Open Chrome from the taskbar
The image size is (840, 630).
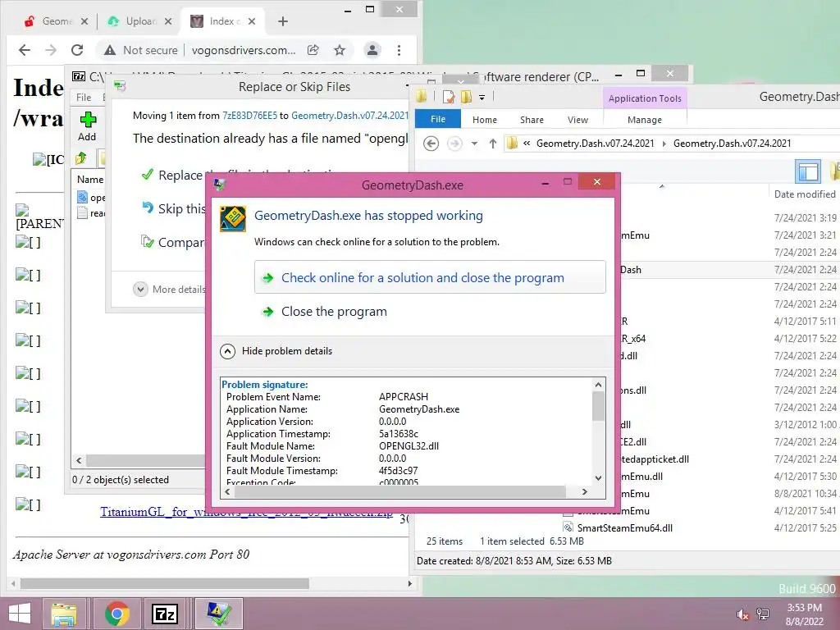coord(117,614)
